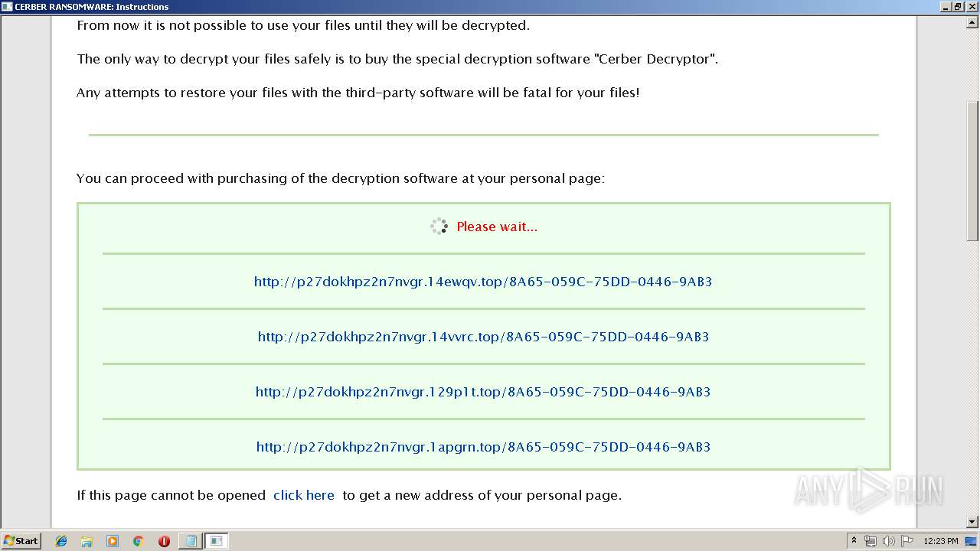Minimize the CERBER RANSOMWARE window

click(x=946, y=7)
